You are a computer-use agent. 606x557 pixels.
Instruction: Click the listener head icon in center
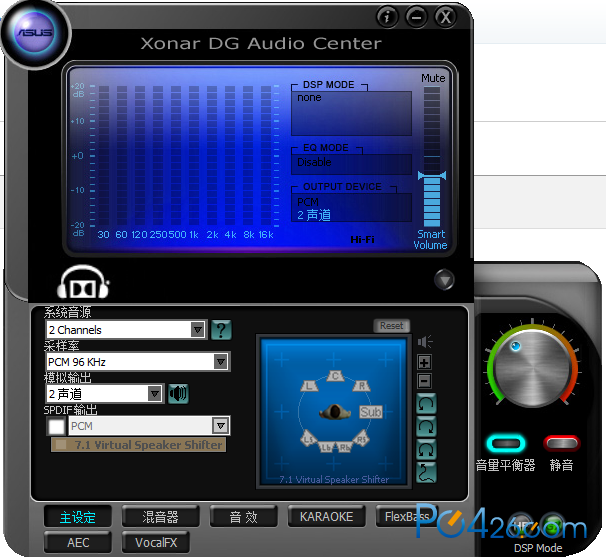tap(335, 412)
